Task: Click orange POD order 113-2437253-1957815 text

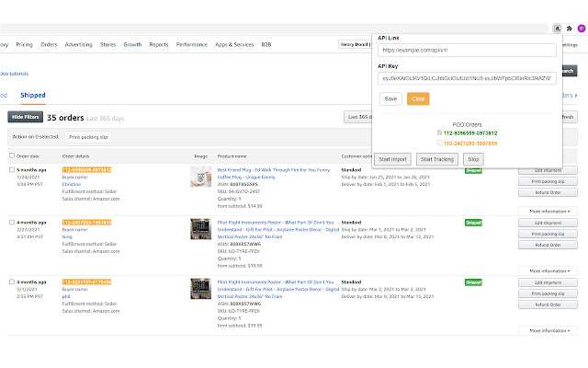Action: (x=470, y=144)
